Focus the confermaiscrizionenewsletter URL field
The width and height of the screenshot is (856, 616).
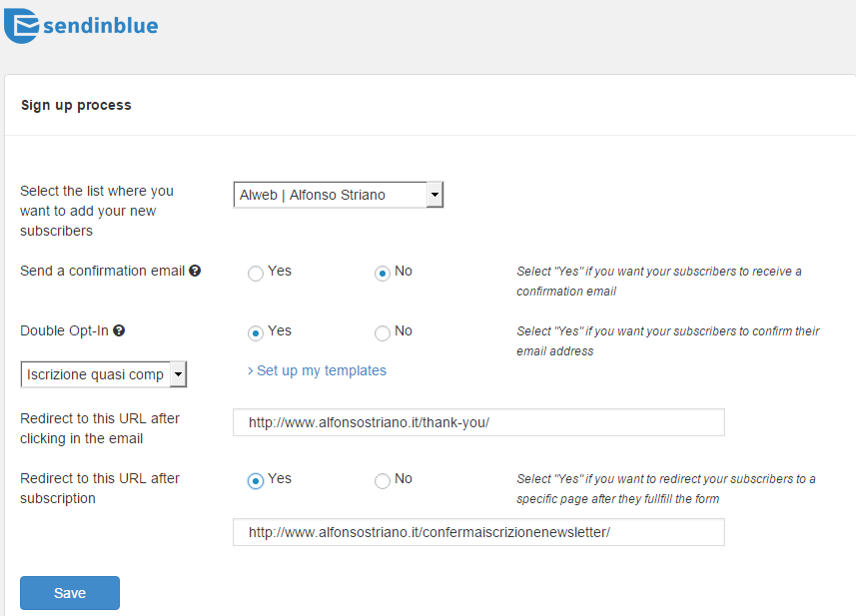click(478, 532)
